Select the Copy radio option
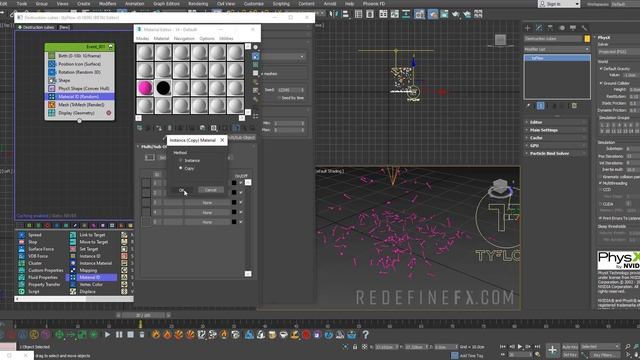 point(181,168)
